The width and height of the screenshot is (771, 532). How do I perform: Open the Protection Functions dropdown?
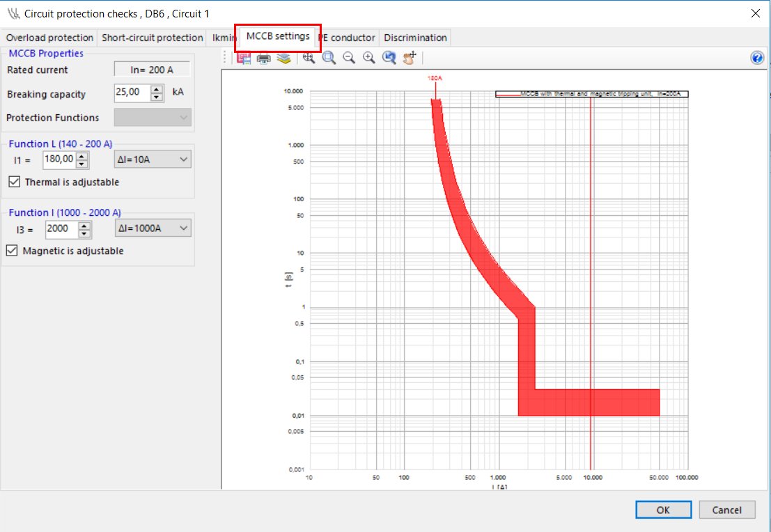[x=152, y=118]
